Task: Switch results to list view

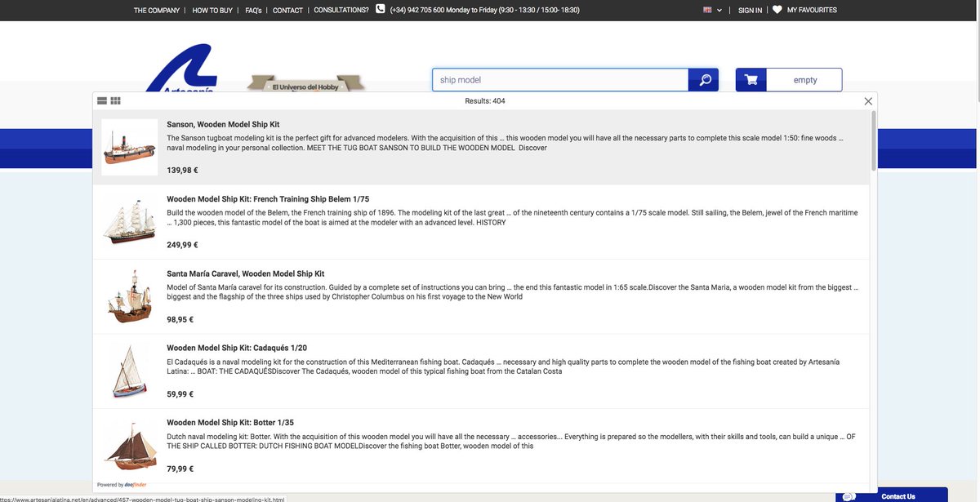Action: pos(102,101)
